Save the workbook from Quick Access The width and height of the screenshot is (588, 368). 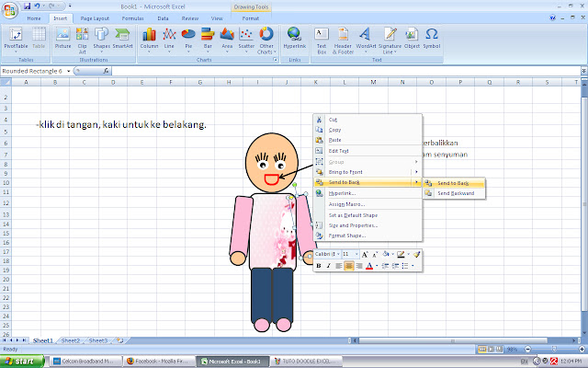point(27,6)
